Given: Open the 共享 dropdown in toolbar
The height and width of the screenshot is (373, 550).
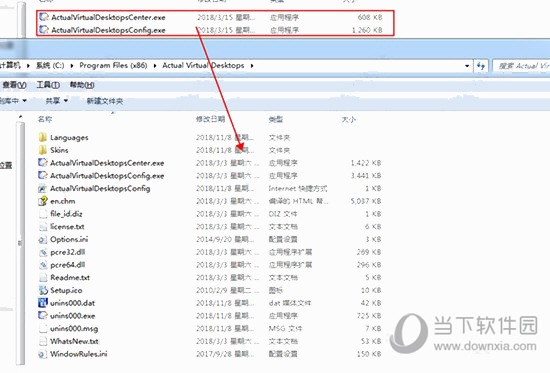Looking at the screenshot, I should click(x=56, y=101).
